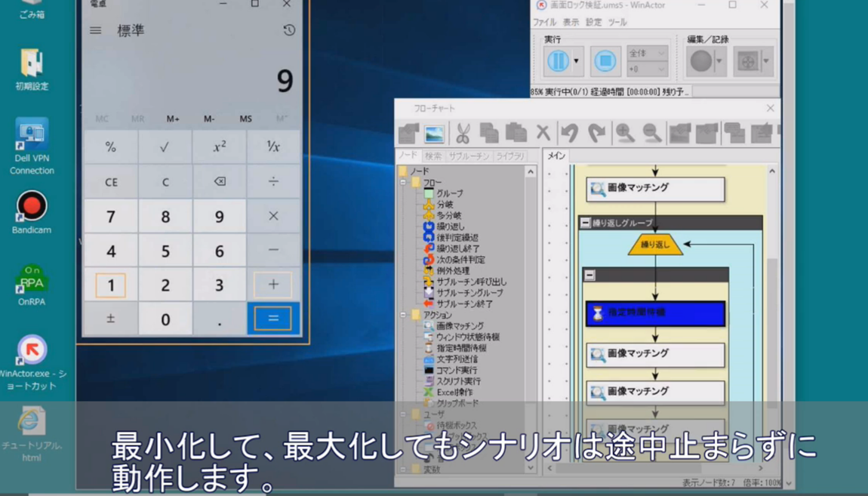Collapse the アクション folder in node tree
The image size is (868, 496).
coord(403,314)
